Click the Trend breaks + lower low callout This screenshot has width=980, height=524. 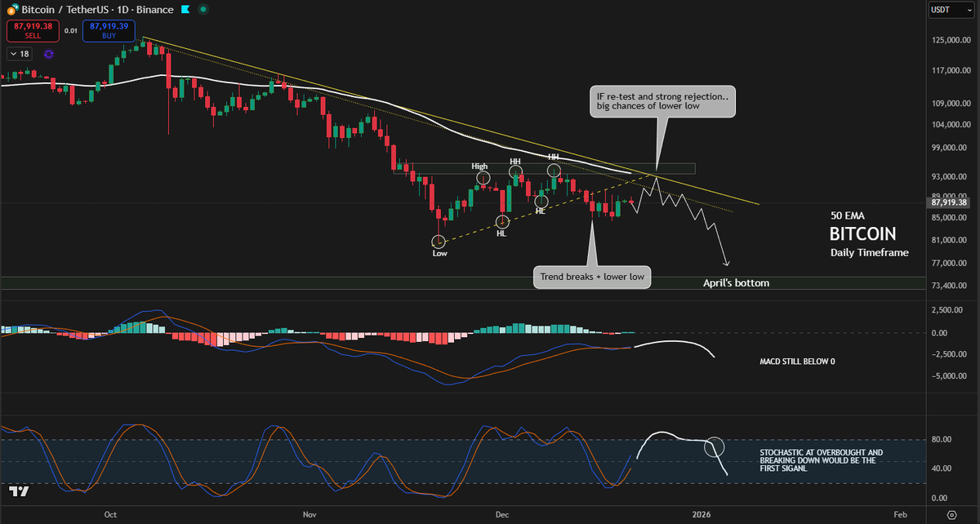pos(591,277)
